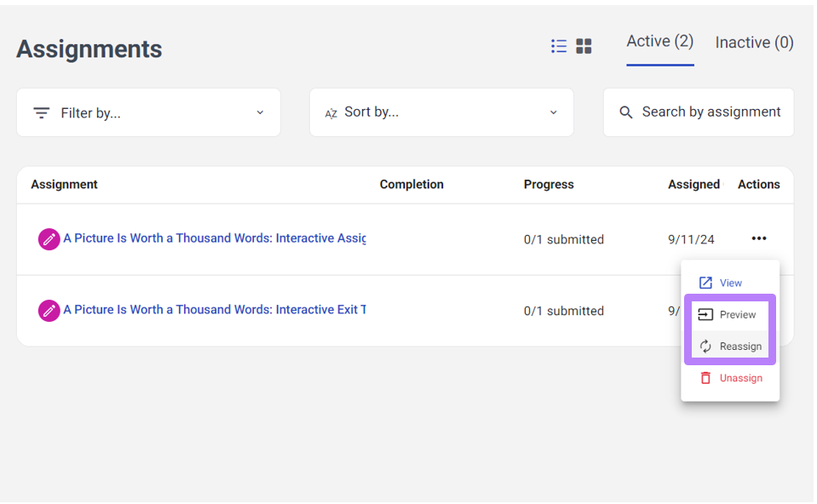Open the Active (2) tab

pos(659,42)
